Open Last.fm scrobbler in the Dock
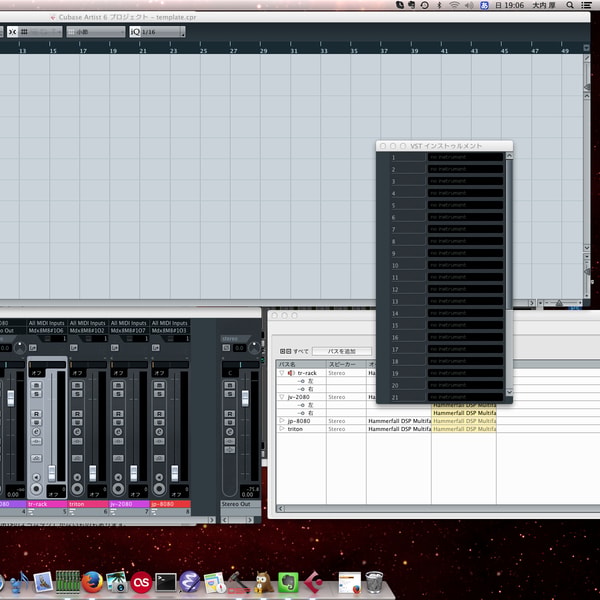 [141, 582]
